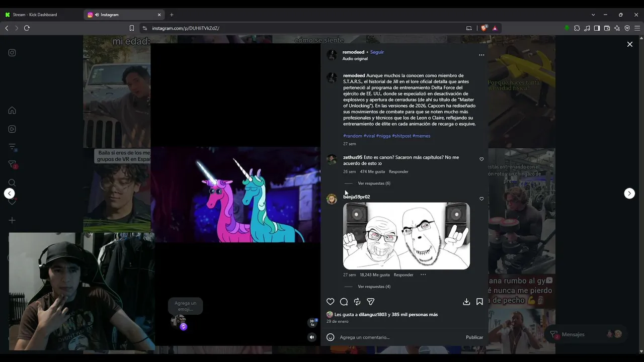Open post options three-dots menu
644x362 pixels.
click(481, 55)
